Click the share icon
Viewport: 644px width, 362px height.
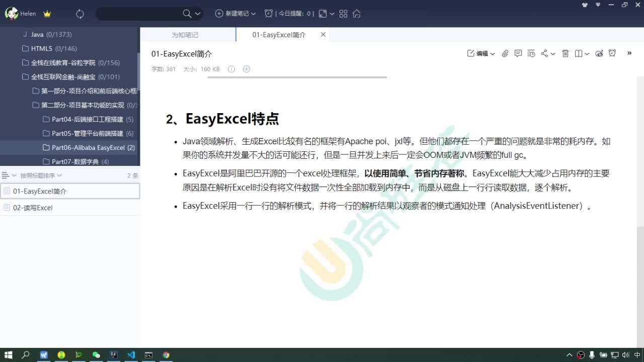tap(544, 53)
